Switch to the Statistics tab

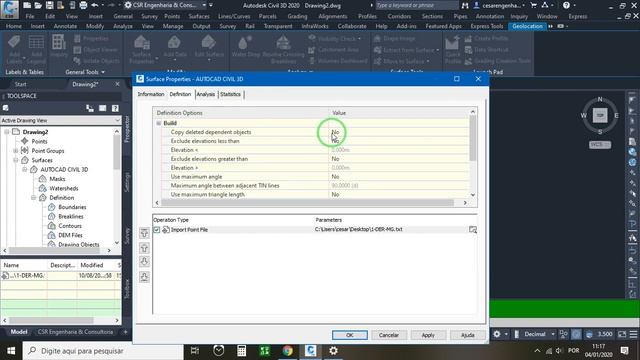coord(230,94)
